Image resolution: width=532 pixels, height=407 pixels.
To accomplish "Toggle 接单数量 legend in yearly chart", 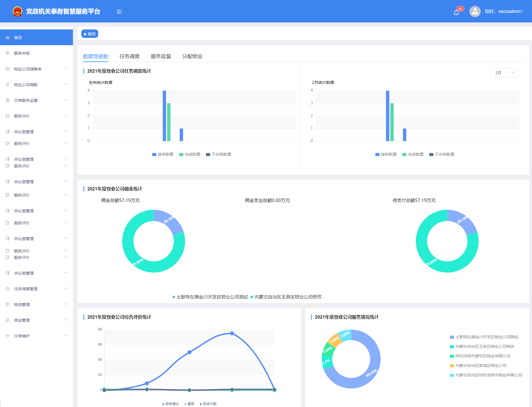I will coord(163,154).
